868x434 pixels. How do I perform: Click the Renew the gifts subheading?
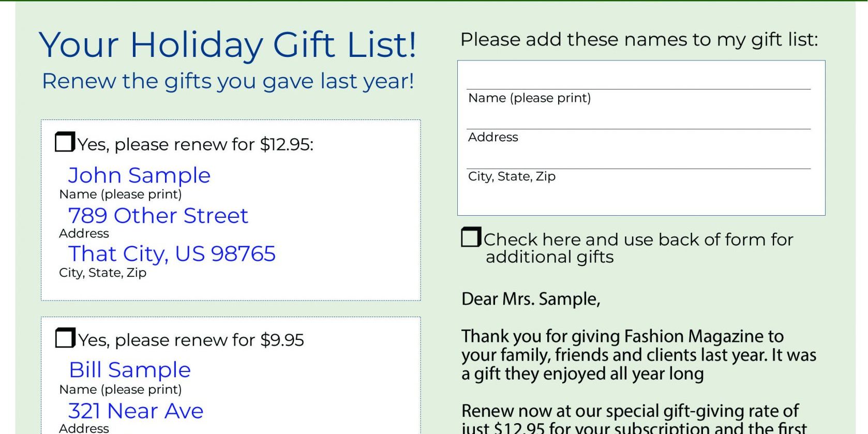[228, 81]
